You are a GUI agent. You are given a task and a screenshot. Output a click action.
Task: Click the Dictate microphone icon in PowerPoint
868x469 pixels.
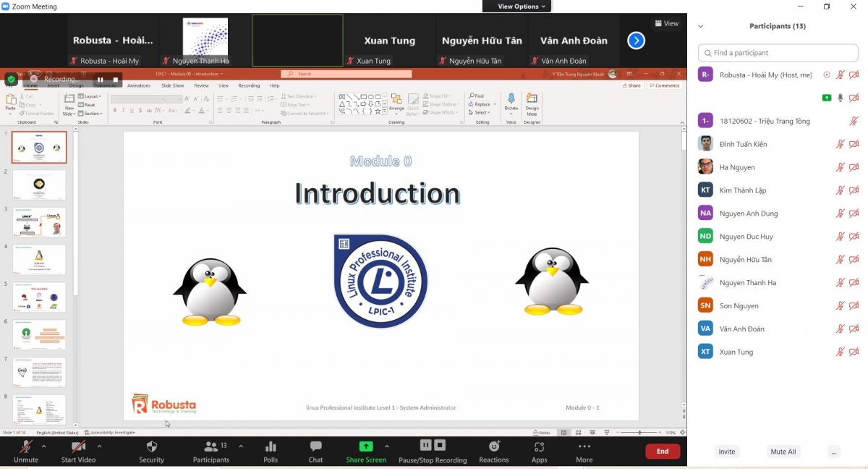[x=511, y=100]
